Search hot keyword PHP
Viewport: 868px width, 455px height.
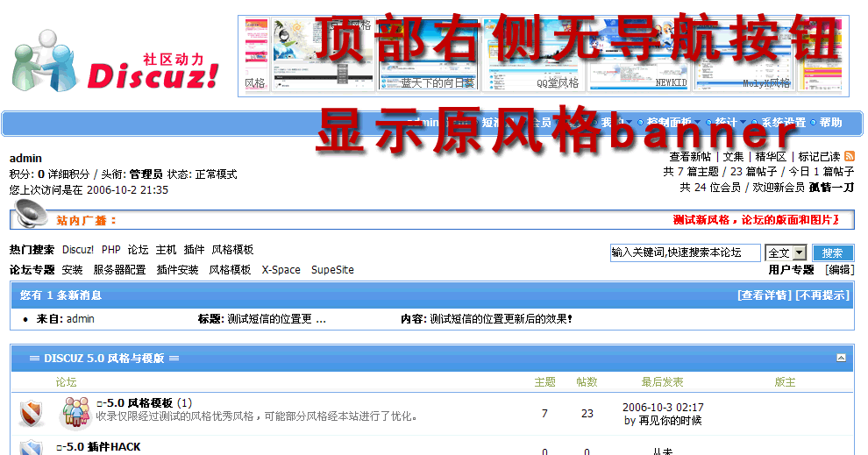(111, 250)
